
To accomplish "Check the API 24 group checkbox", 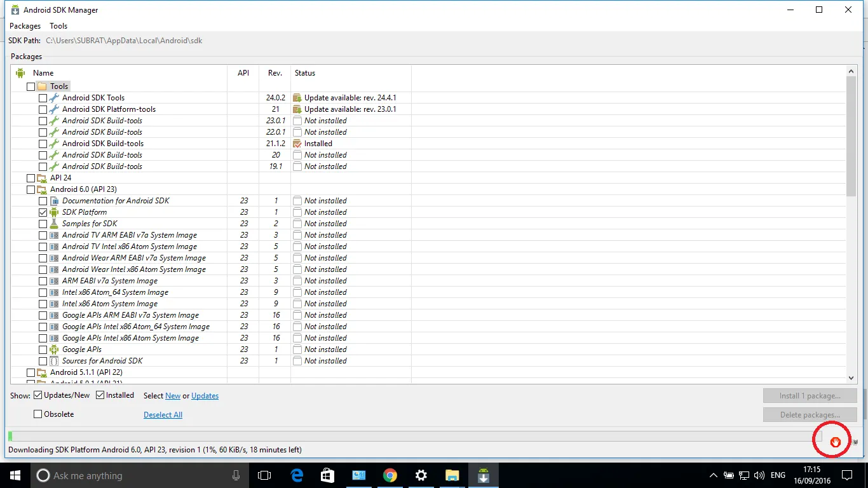I will coord(31,178).
